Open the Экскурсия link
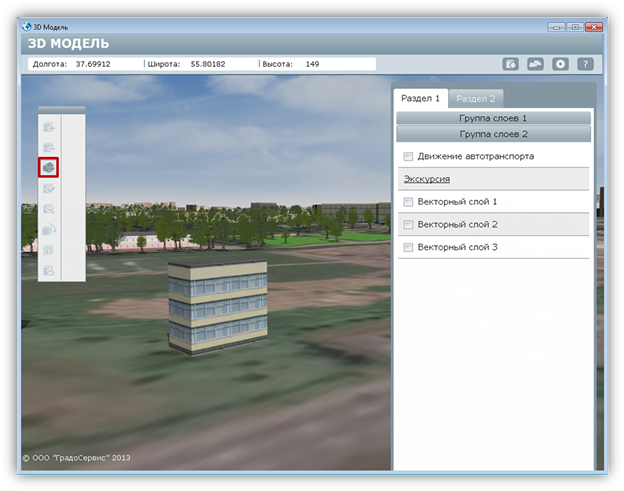The image size is (624, 491). (426, 179)
